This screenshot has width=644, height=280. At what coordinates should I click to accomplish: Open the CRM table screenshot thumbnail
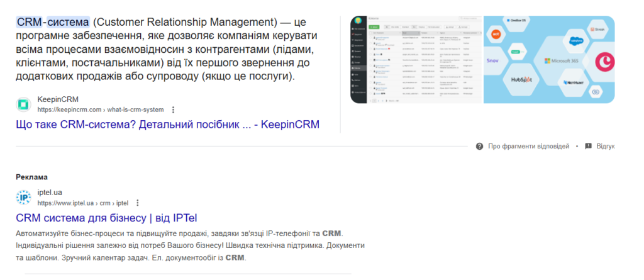[416, 60]
